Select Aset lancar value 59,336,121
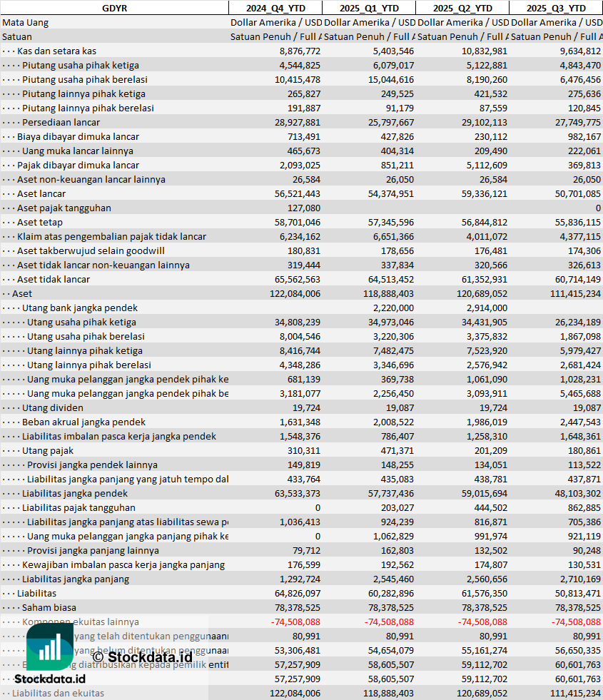This screenshot has width=603, height=700. pyautogui.click(x=485, y=194)
